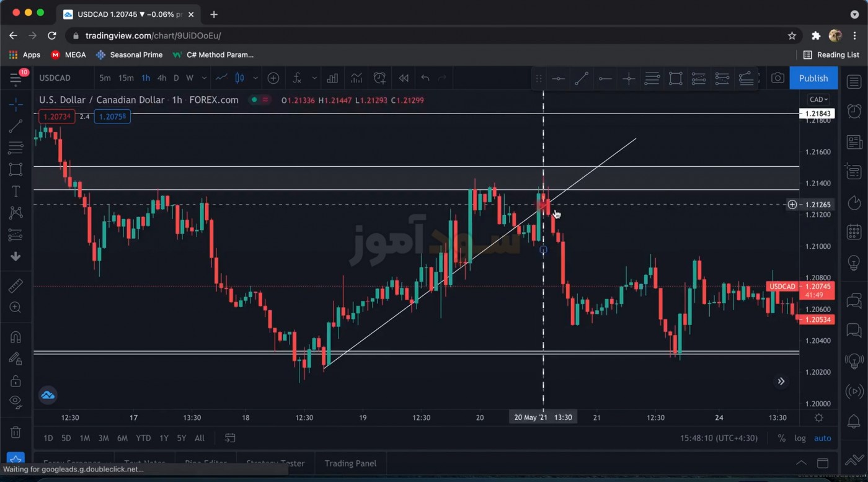Toggle the auto price scale

(823, 438)
